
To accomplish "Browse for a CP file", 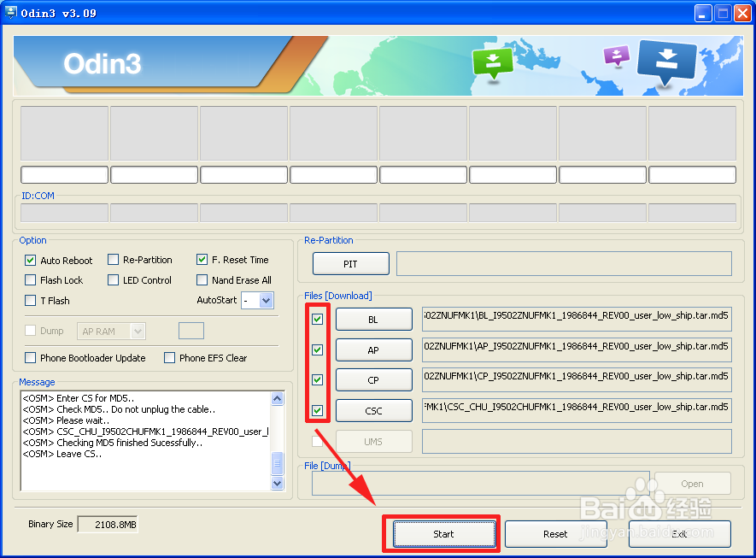I will (x=374, y=380).
